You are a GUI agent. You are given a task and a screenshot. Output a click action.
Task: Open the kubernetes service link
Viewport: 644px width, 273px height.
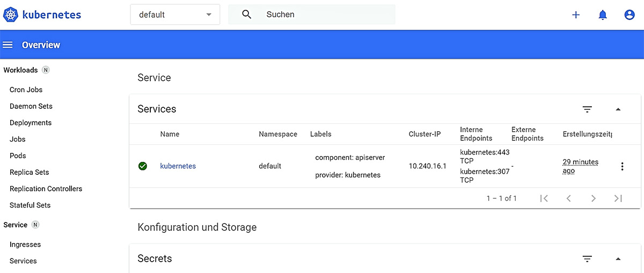coord(178,166)
